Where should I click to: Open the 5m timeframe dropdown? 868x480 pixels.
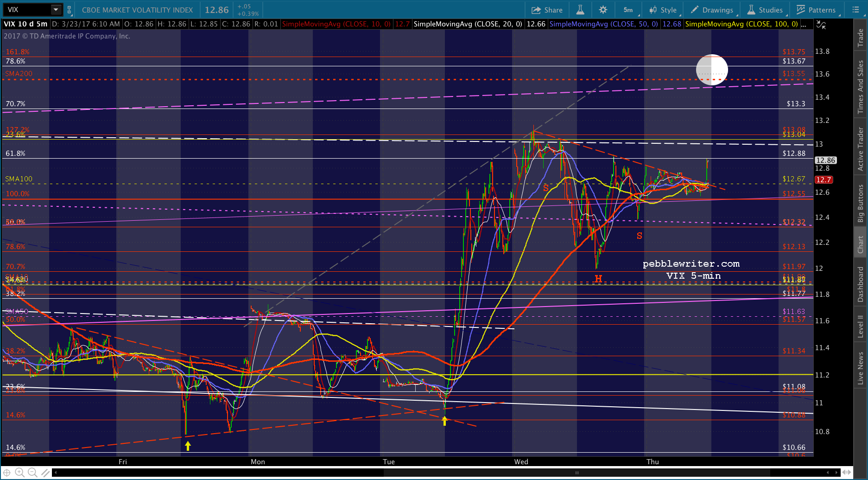tap(629, 10)
